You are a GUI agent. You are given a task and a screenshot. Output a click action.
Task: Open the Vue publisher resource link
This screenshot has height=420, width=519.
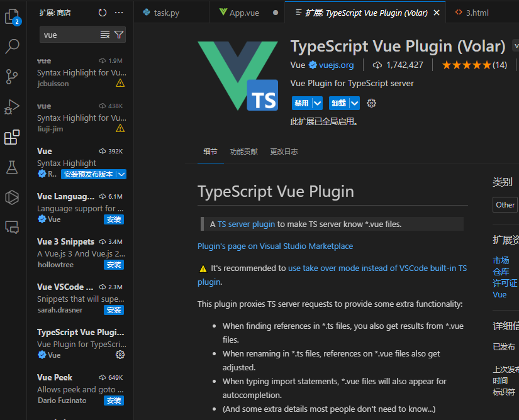click(x=499, y=295)
